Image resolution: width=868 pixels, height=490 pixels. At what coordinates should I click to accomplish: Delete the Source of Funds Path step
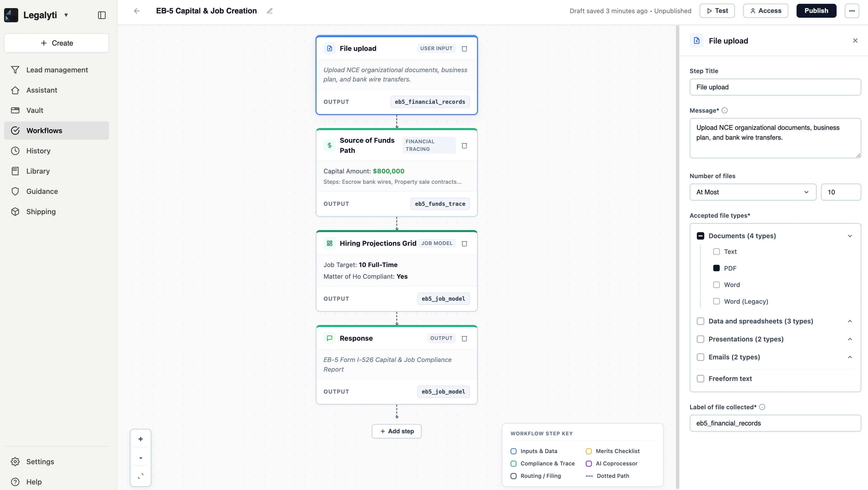[x=464, y=146]
